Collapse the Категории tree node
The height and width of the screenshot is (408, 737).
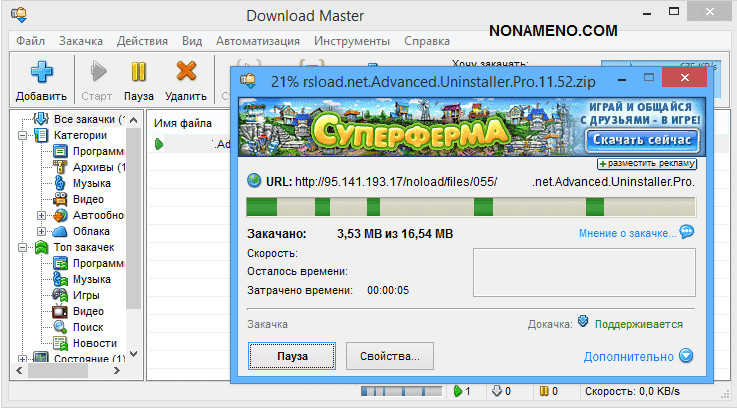(x=22, y=135)
